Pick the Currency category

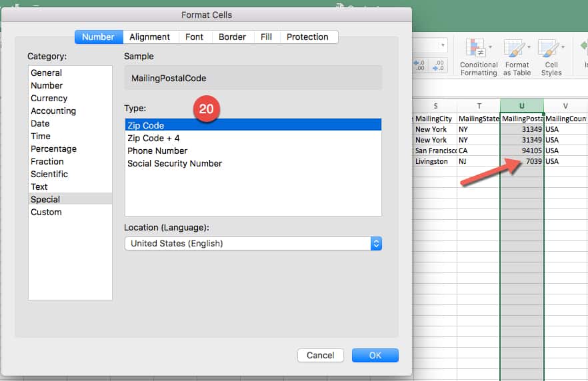pos(49,98)
